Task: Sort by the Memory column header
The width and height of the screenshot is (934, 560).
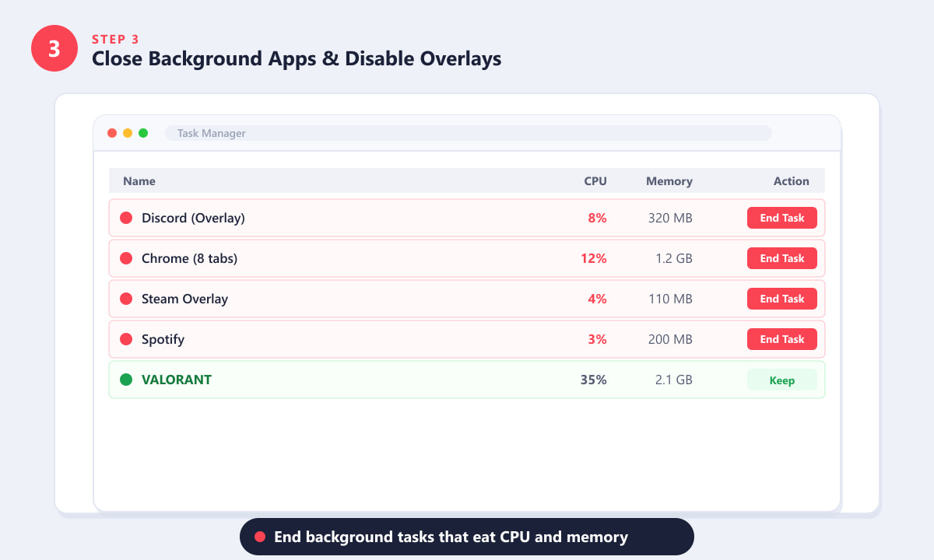Action: [669, 181]
